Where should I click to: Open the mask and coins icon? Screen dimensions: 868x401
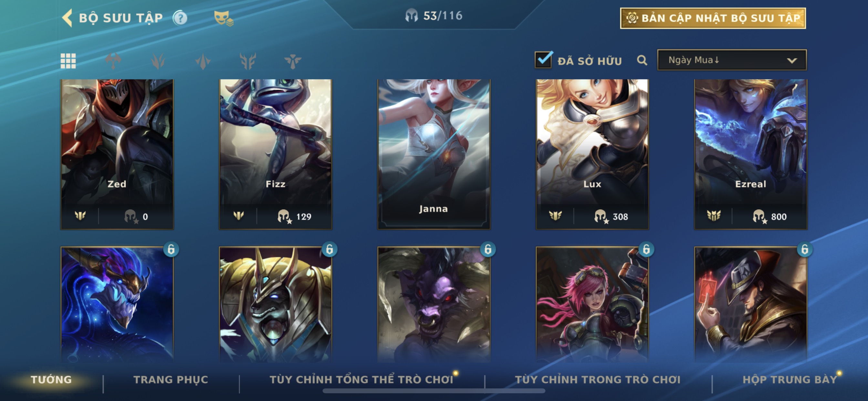point(223,18)
